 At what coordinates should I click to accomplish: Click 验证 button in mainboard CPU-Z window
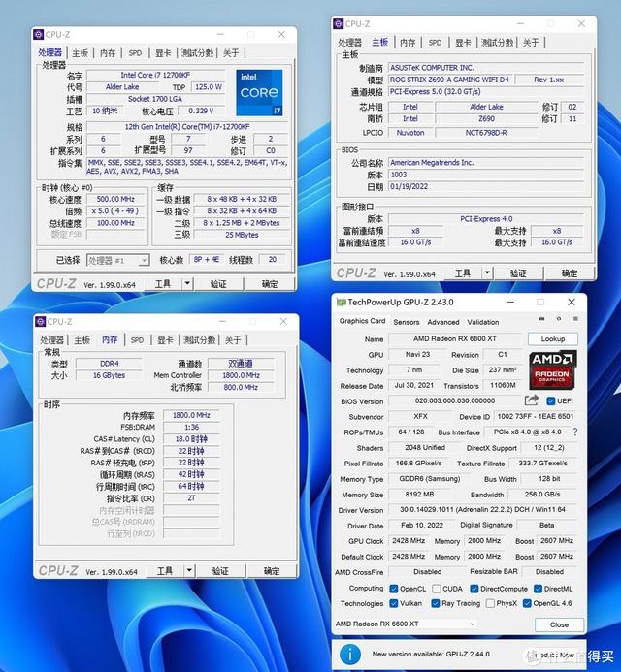click(x=518, y=273)
